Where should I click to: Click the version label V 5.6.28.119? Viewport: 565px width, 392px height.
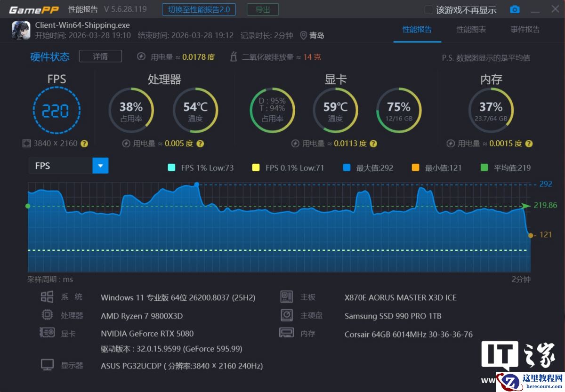coord(125,9)
